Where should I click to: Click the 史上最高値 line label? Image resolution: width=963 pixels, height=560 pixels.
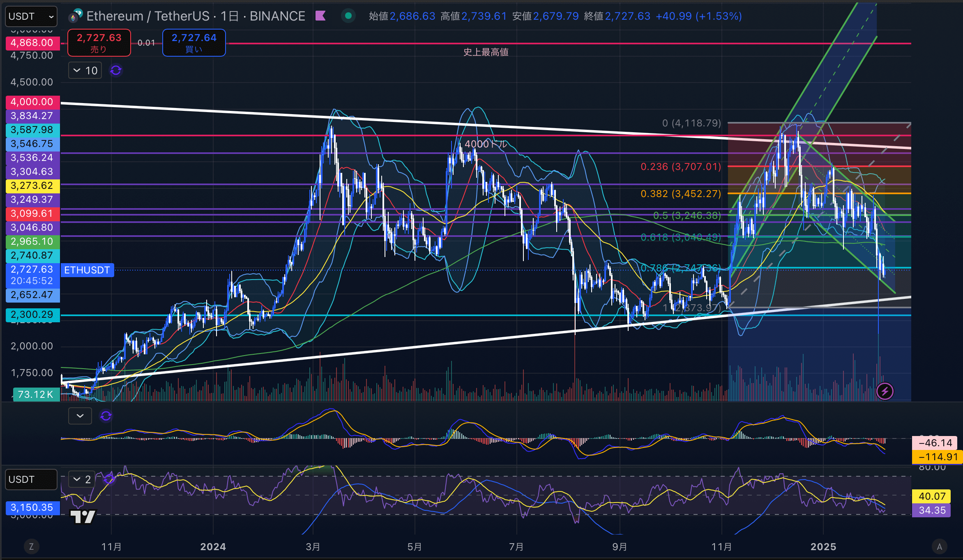486,52
